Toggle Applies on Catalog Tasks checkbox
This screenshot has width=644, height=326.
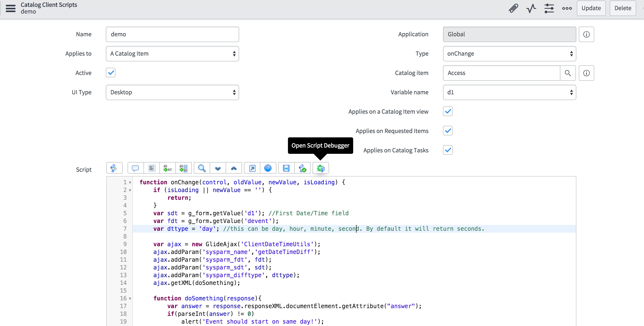coord(448,150)
